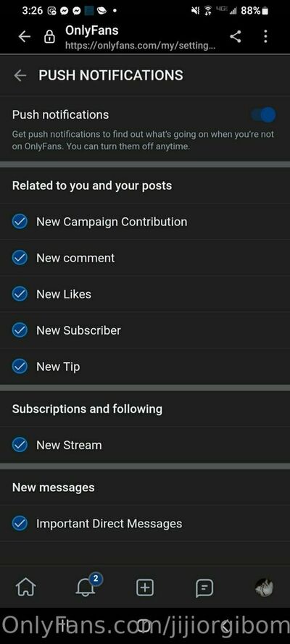Tap the battery indicator in status bar
This screenshot has height=644, width=290.
pyautogui.click(x=265, y=11)
